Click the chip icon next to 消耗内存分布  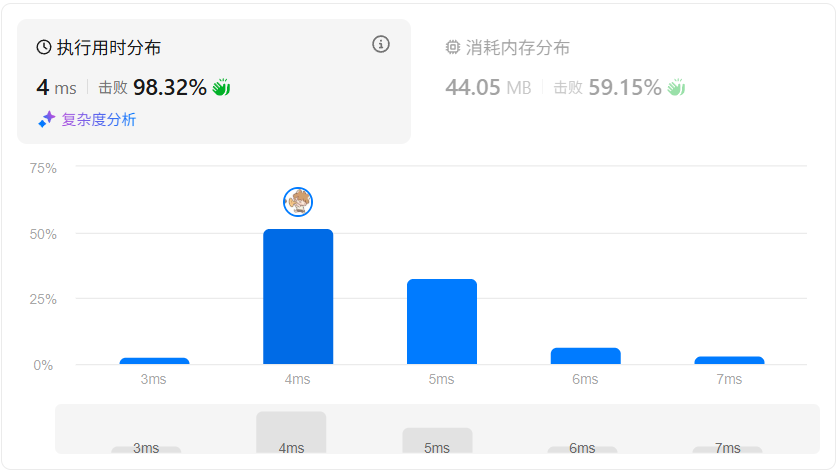click(453, 47)
